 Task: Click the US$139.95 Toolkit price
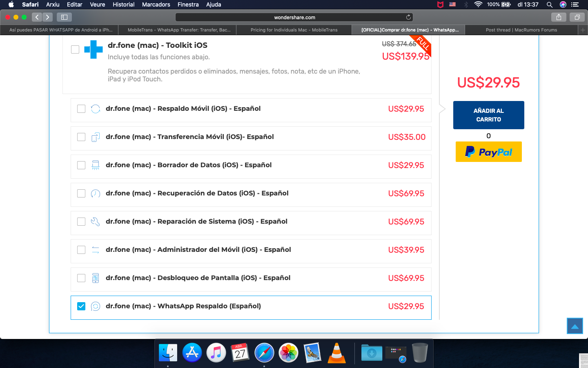pyautogui.click(x=406, y=56)
